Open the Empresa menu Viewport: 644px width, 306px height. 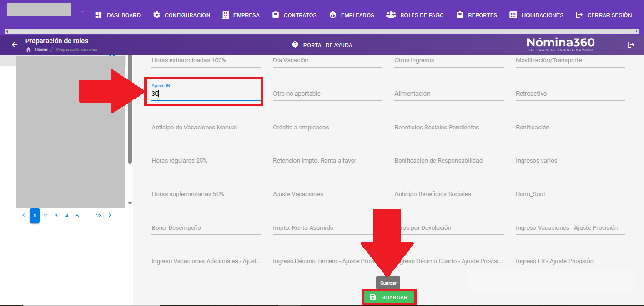point(241,15)
